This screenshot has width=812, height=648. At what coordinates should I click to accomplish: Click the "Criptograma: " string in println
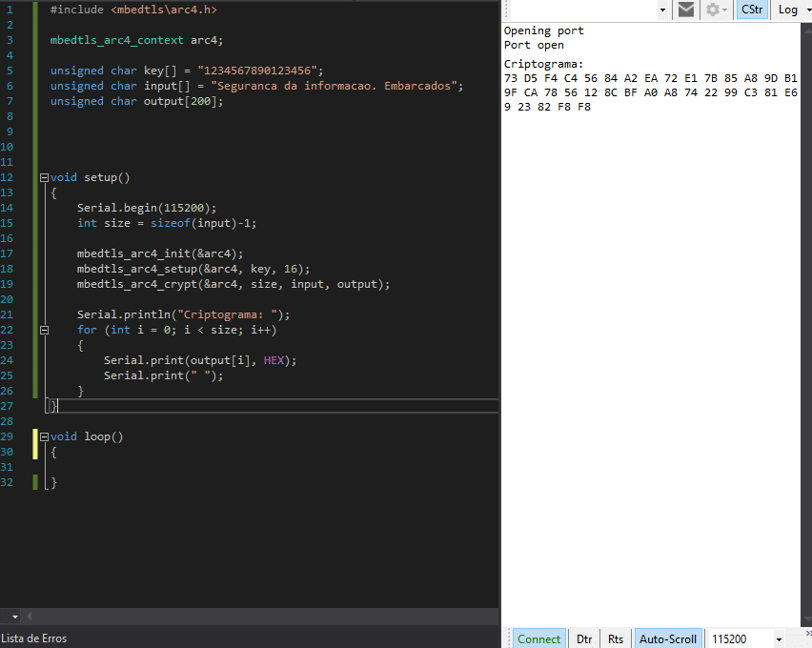pyautogui.click(x=228, y=314)
